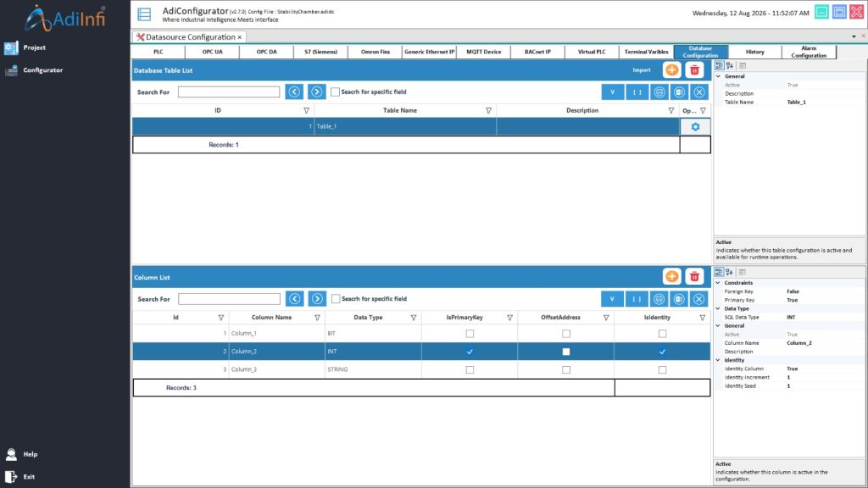Check IsIdentity for Column_3
Image resolution: width=868 pixels, height=488 pixels.
click(x=663, y=369)
